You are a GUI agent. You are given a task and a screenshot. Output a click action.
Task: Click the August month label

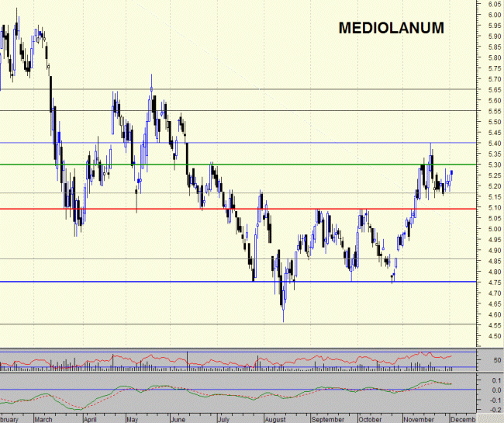275,419
